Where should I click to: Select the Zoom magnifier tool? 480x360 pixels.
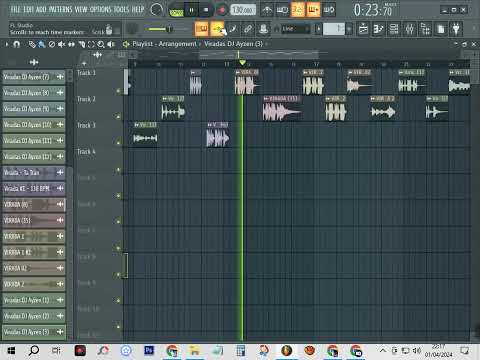tap(101, 44)
